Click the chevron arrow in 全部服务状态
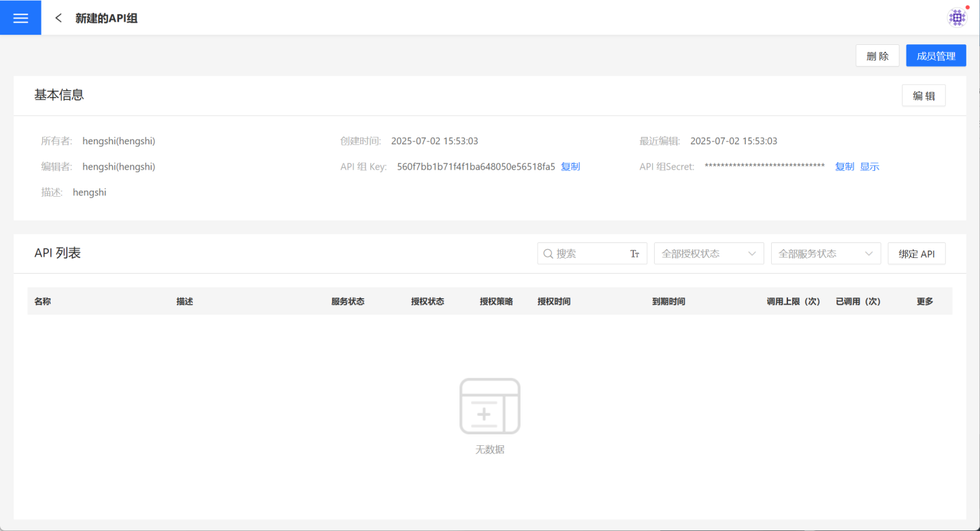The width and height of the screenshot is (980, 531). (x=868, y=254)
